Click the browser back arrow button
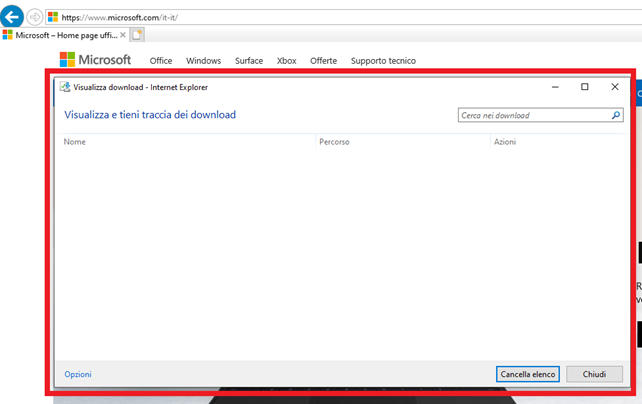The height and width of the screenshot is (404, 642). point(12,17)
